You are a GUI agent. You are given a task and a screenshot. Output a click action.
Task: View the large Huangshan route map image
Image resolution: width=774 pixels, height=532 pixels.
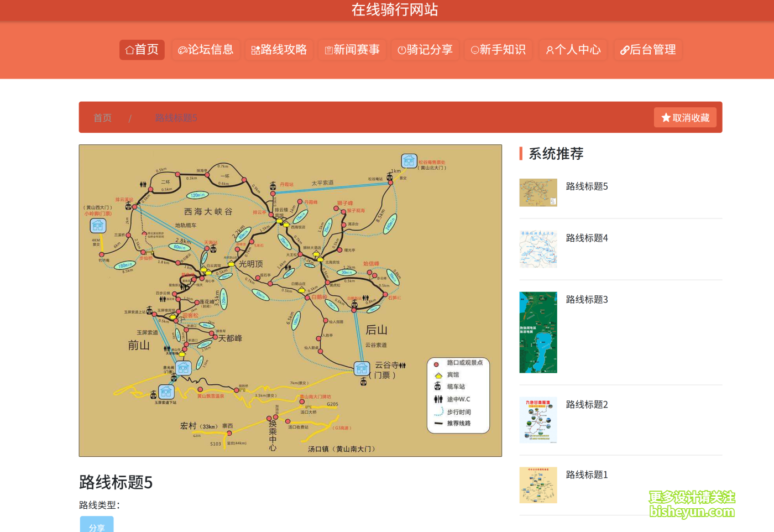click(290, 300)
